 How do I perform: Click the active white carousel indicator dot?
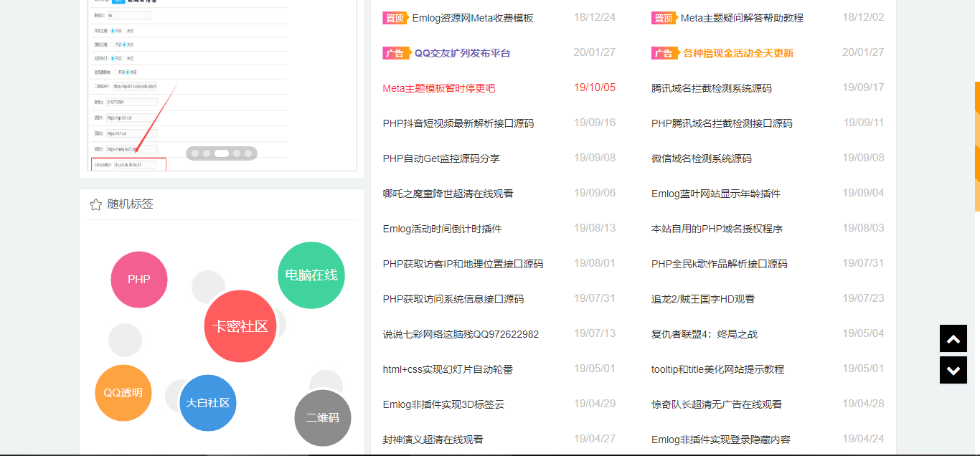pos(222,153)
